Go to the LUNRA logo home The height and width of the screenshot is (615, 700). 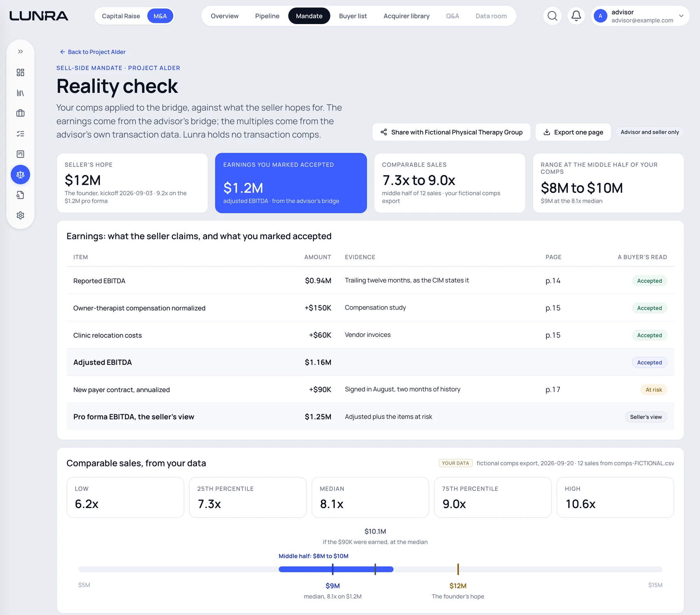point(39,16)
